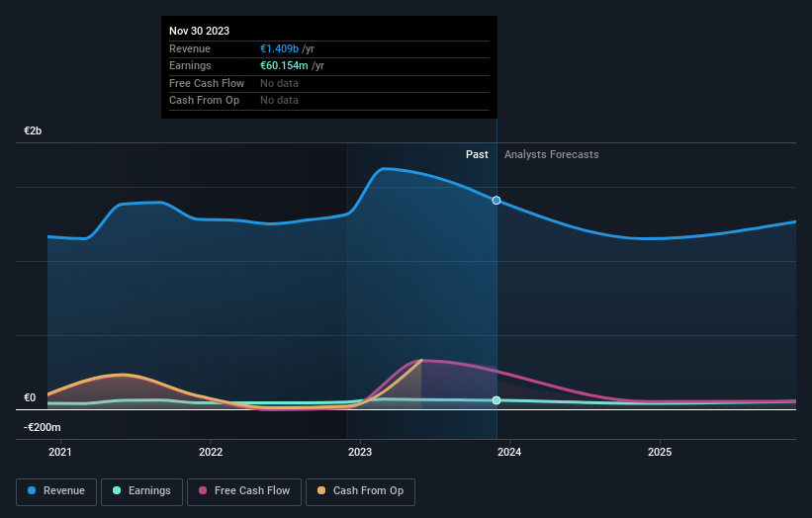Click the earnings data point marker on teal line
The width and height of the screenshot is (812, 518).
(x=496, y=400)
